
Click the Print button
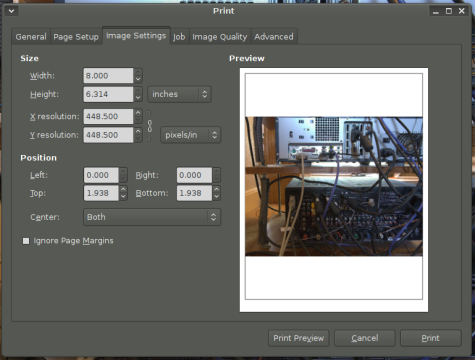click(431, 338)
